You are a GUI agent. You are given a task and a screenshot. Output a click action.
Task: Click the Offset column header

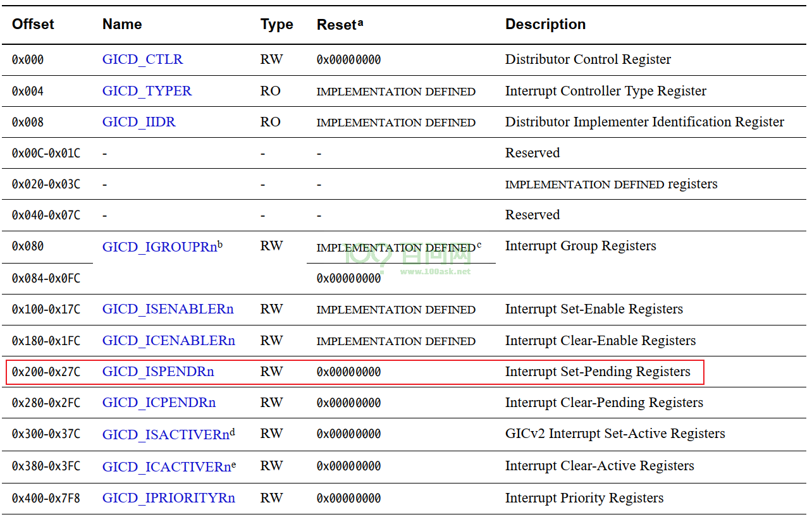pyautogui.click(x=33, y=24)
